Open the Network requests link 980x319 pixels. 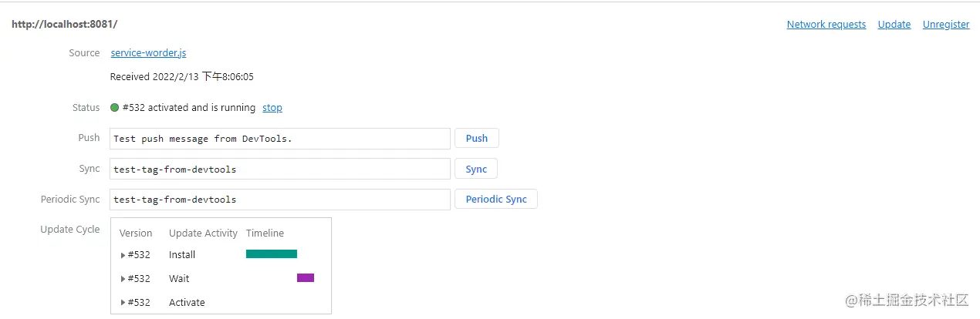tap(826, 25)
